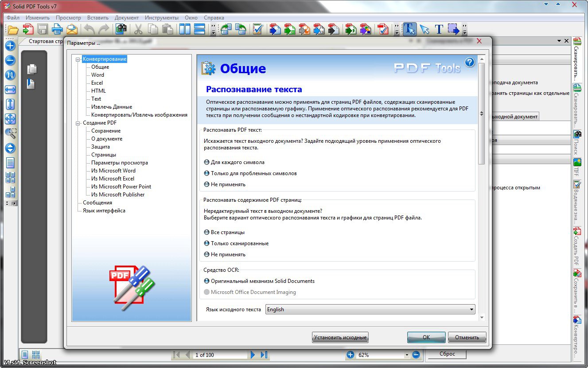Select Извлечь Данные in the tree
The width and height of the screenshot is (588, 368).
pyautogui.click(x=112, y=107)
